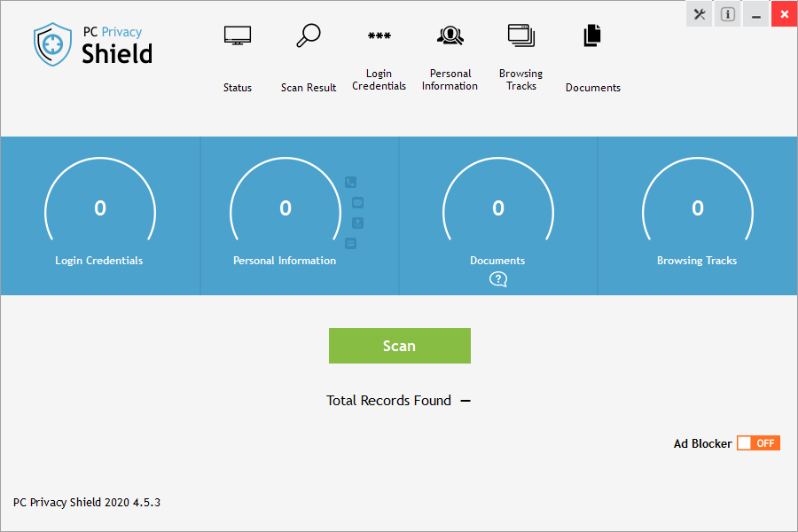Click the info icon in title bar
Image resolution: width=798 pixels, height=532 pixels.
pos(728,14)
